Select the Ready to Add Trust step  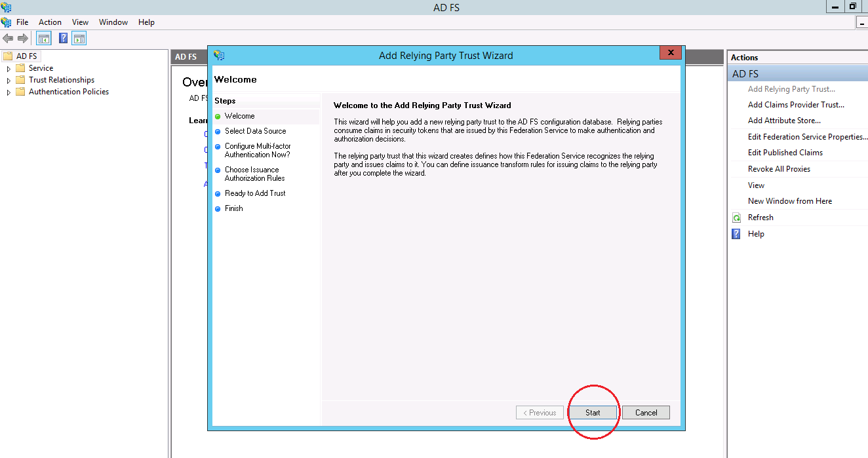255,193
